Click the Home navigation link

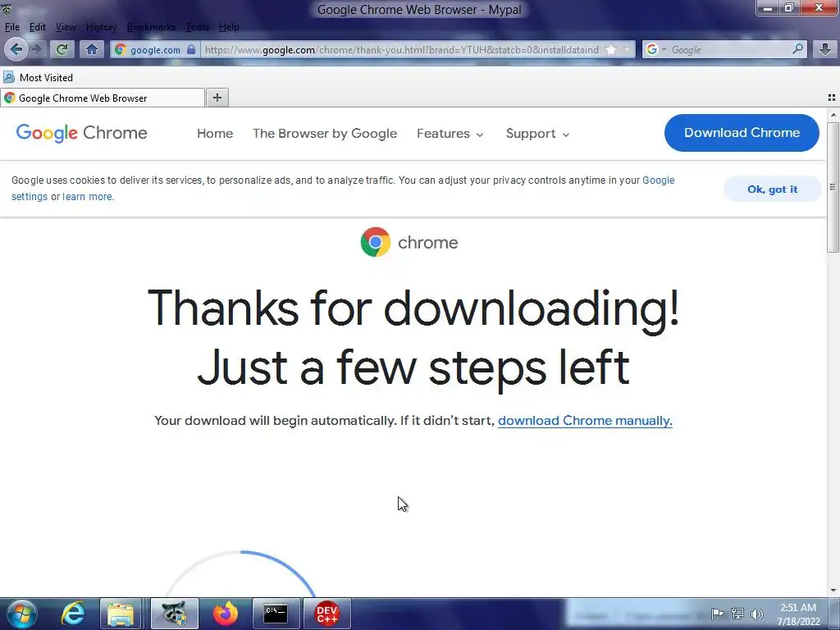[215, 134]
